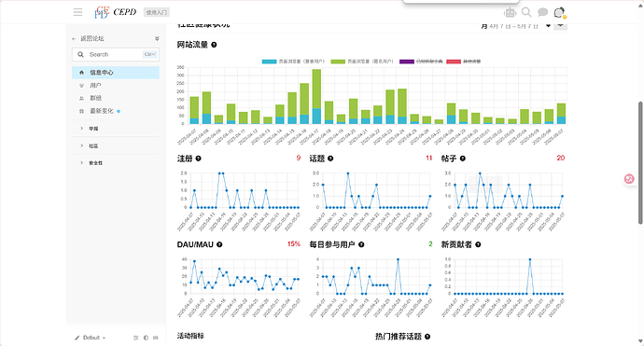Go to 用户 in the sidebar
The width and height of the screenshot is (644, 346).
pyautogui.click(x=116, y=86)
